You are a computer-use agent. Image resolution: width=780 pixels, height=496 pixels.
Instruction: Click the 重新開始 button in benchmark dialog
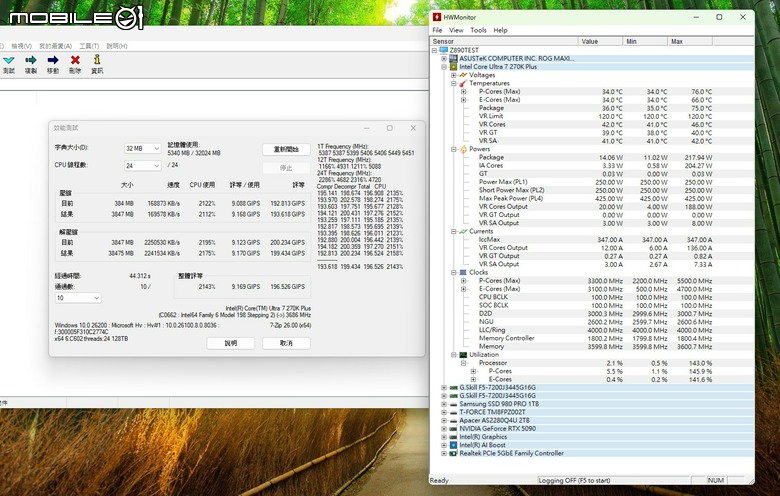286,149
